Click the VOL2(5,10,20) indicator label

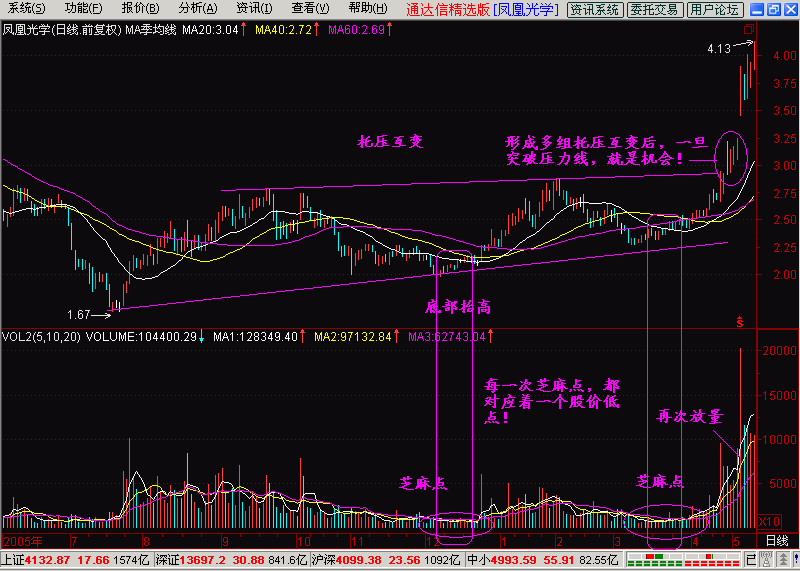pyautogui.click(x=40, y=337)
